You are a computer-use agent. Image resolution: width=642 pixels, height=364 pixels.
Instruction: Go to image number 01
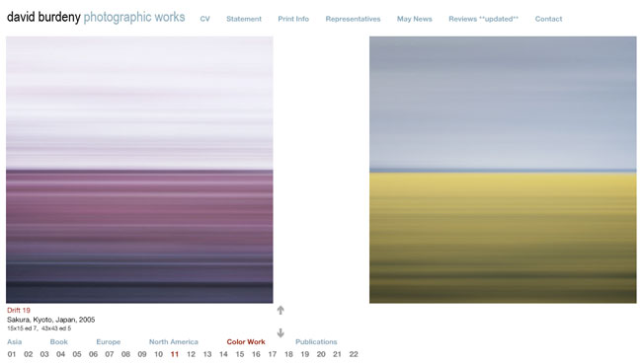pos(12,354)
